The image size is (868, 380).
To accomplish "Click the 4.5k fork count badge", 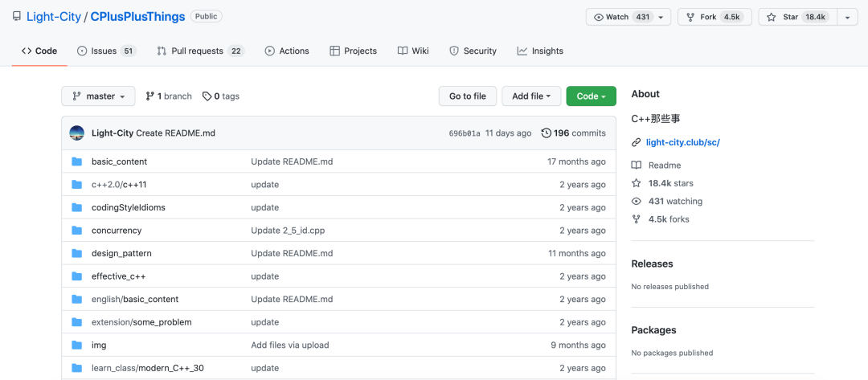I will click(x=731, y=17).
